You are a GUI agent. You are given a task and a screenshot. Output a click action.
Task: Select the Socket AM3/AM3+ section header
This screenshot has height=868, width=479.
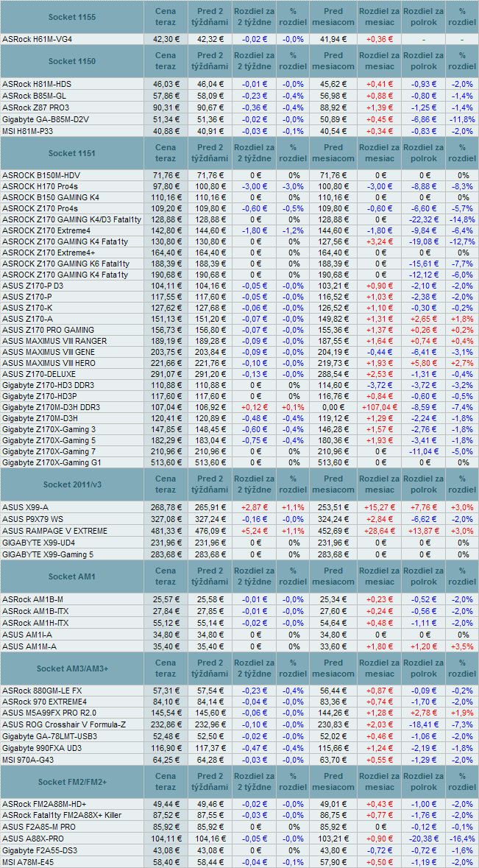point(72,668)
